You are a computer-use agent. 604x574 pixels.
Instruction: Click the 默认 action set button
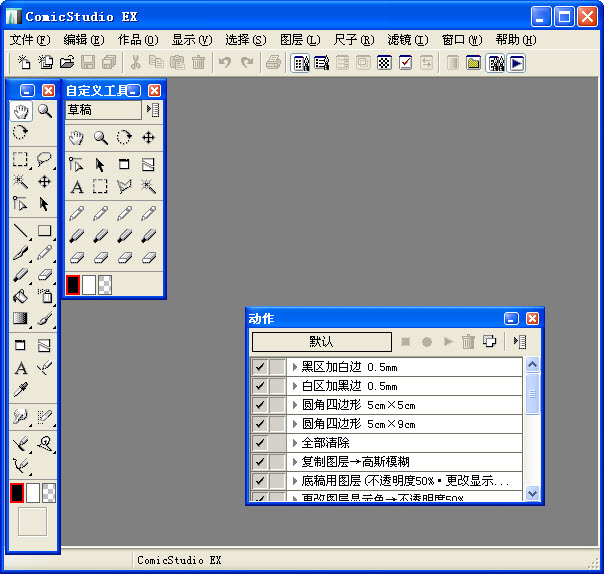[x=321, y=342]
